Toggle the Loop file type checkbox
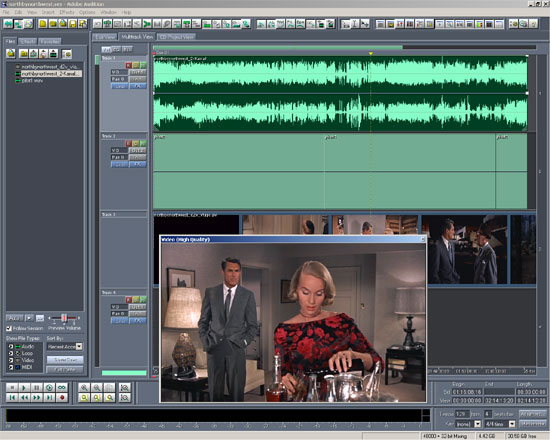 pyautogui.click(x=11, y=353)
